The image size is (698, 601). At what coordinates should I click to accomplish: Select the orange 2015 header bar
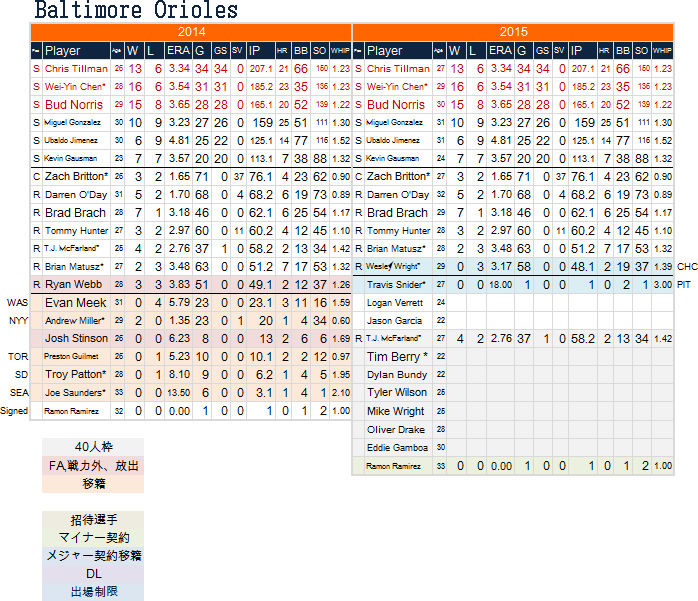[x=513, y=32]
